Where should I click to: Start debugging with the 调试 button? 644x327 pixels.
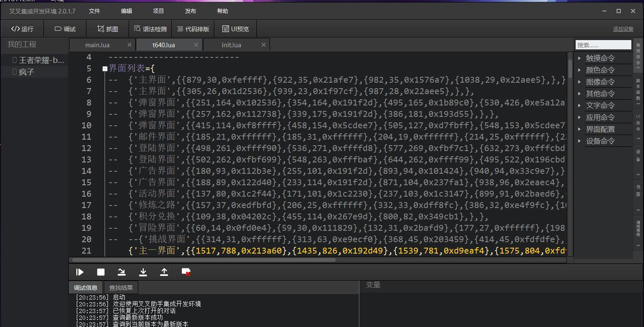click(65, 29)
